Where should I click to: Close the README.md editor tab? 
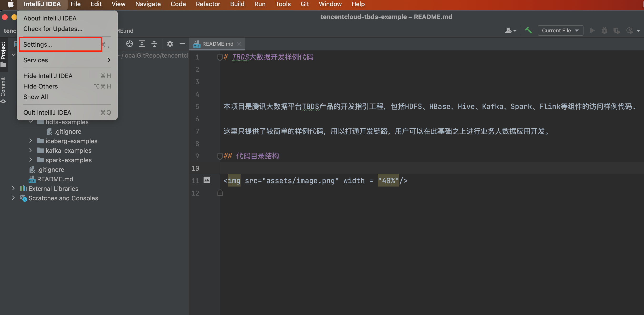(239, 44)
